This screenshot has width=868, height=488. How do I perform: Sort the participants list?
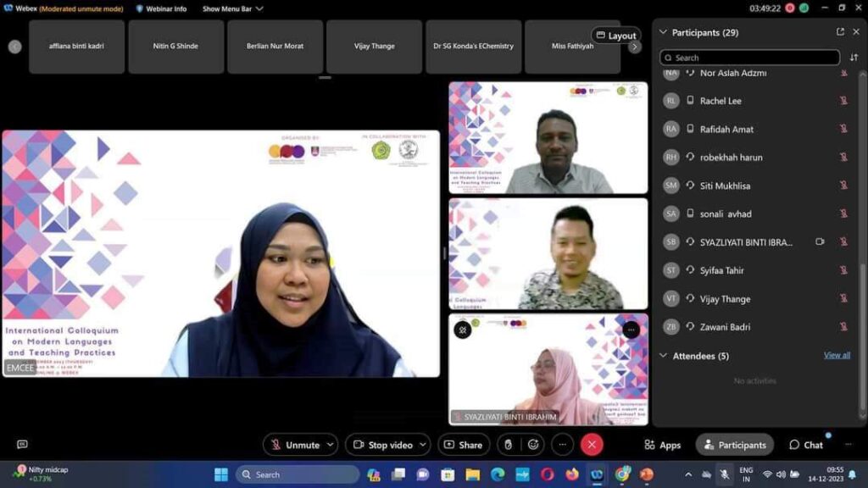pyautogui.click(x=854, y=58)
